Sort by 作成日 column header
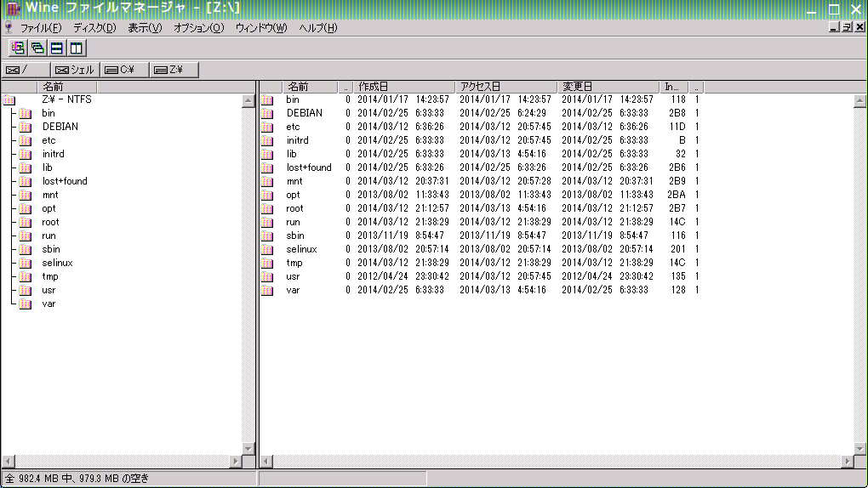The height and width of the screenshot is (488, 868). tap(403, 87)
